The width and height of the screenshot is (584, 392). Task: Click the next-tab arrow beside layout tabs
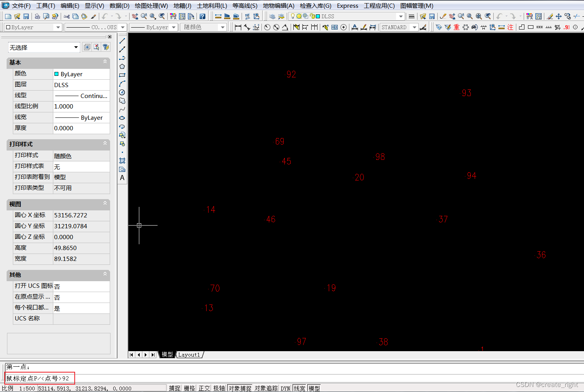click(x=146, y=355)
